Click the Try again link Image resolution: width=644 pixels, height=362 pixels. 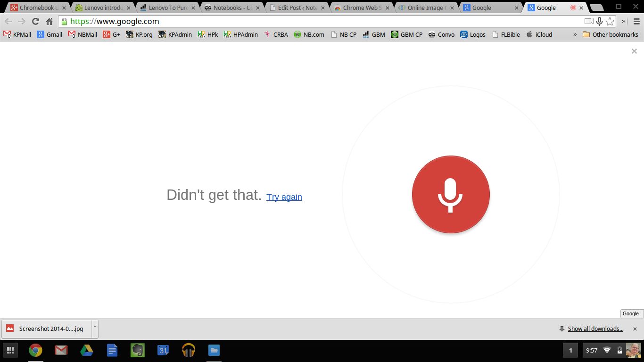click(x=284, y=197)
